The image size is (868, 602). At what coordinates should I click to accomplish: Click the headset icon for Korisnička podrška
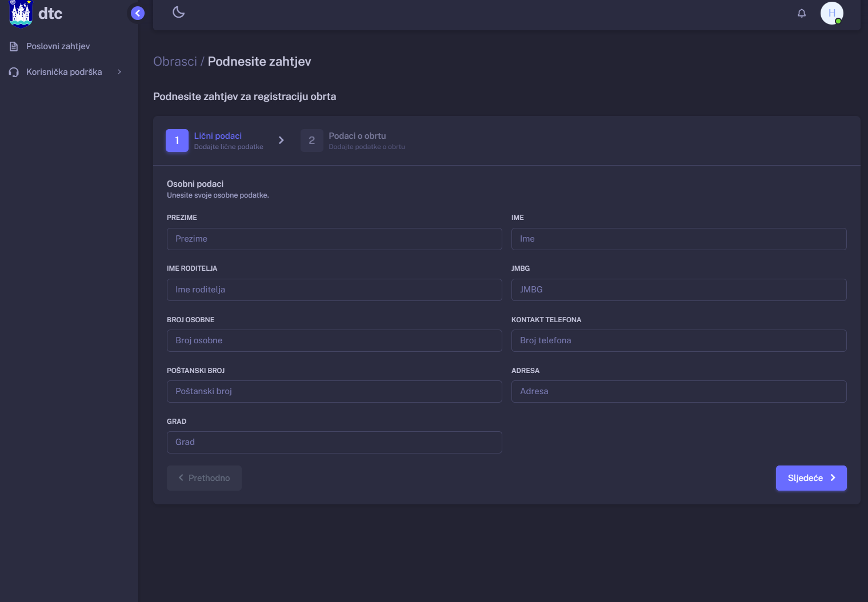tap(14, 72)
